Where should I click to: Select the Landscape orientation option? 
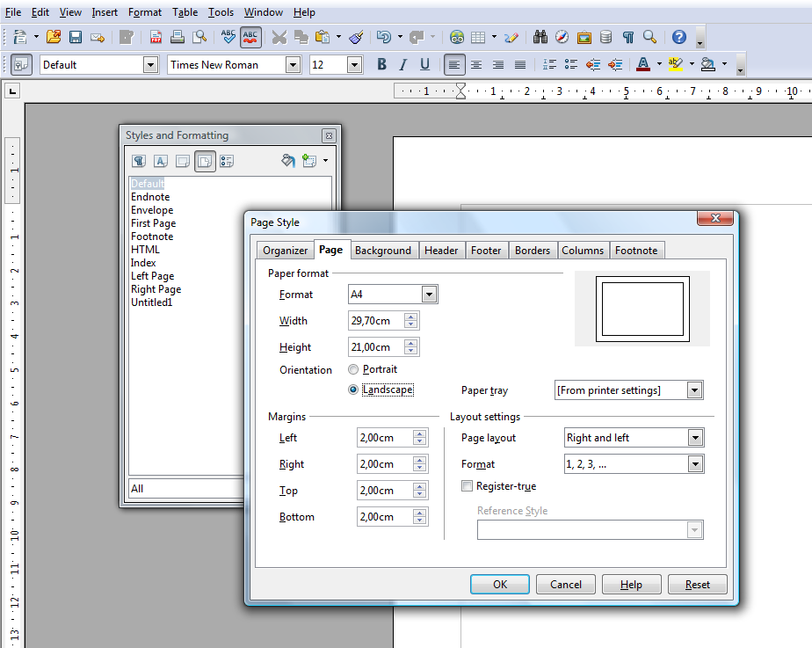(x=353, y=390)
